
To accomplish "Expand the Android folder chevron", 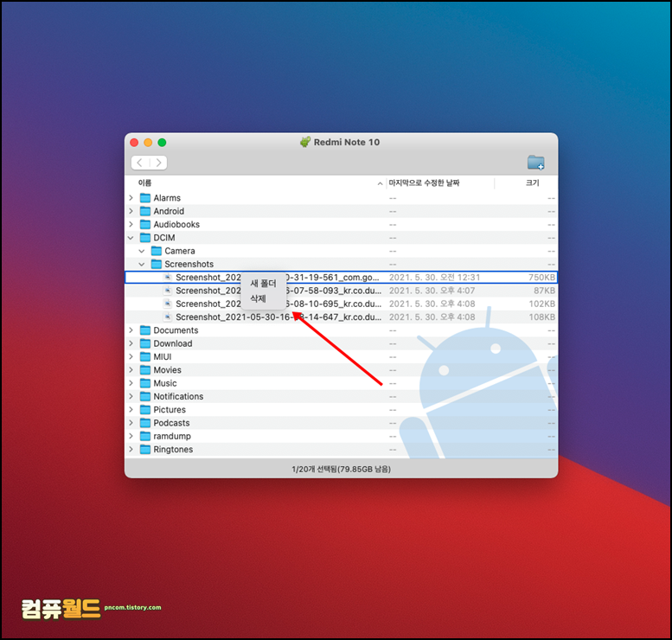I will point(131,211).
